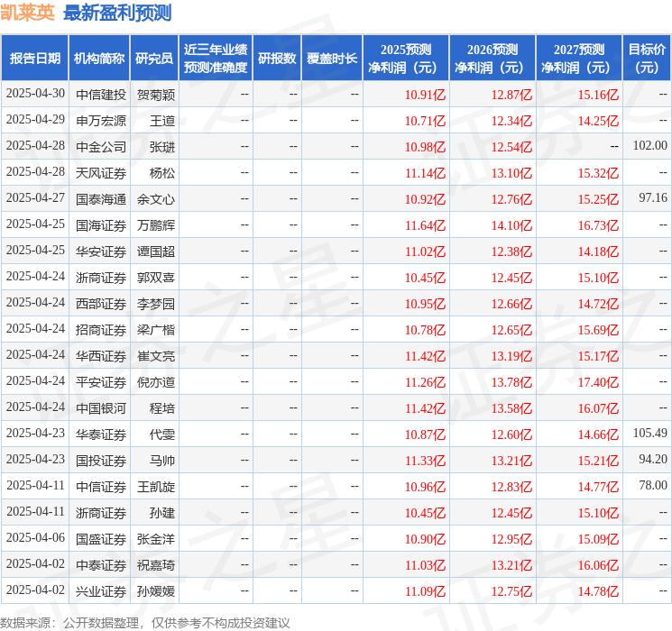Click the 11.64亿 2025 forecast value
This screenshot has width=672, height=631.
point(425,225)
